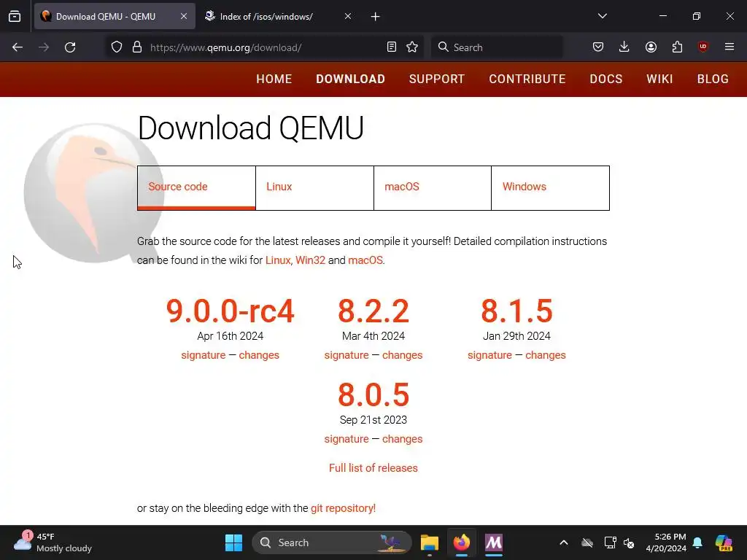Show hidden system tray icons

click(564, 542)
